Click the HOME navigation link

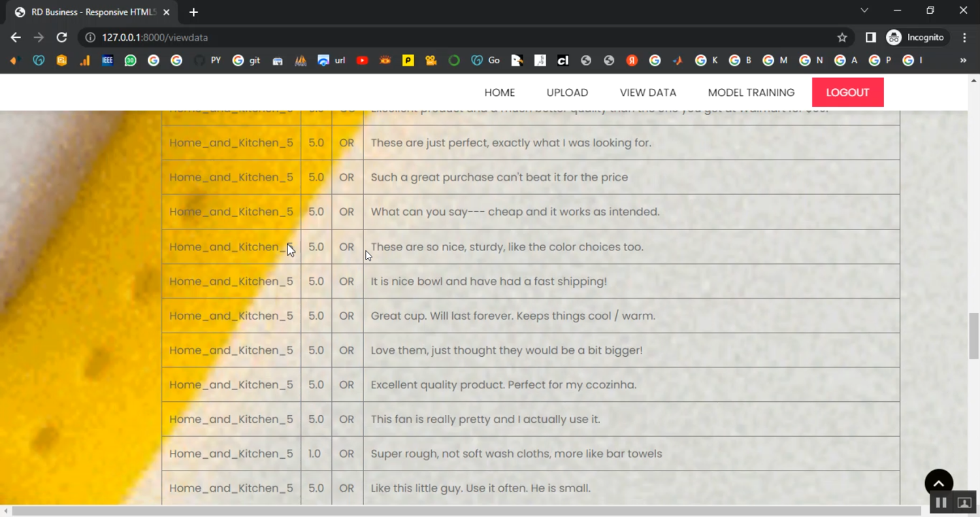tap(499, 93)
